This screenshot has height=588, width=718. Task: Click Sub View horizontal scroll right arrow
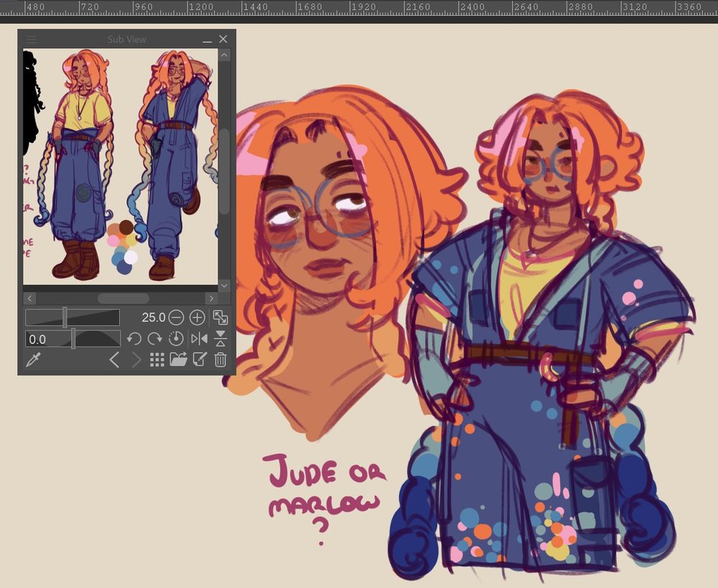coord(211,299)
